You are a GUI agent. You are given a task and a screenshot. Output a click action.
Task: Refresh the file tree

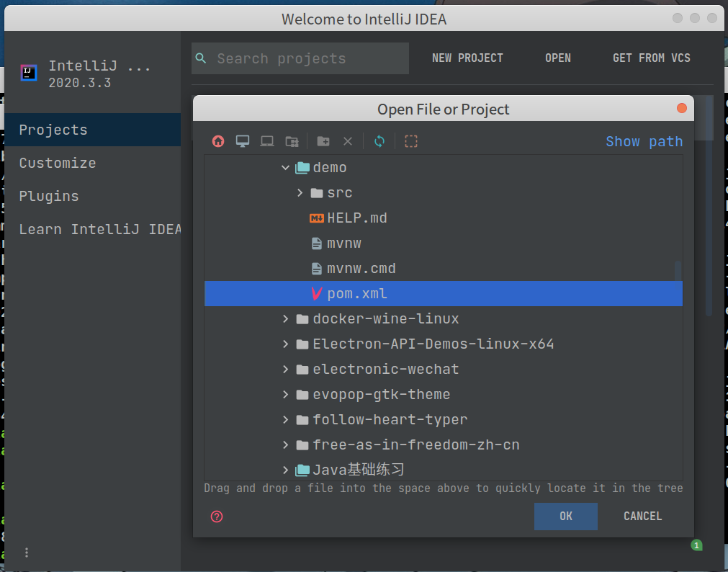[x=379, y=141]
